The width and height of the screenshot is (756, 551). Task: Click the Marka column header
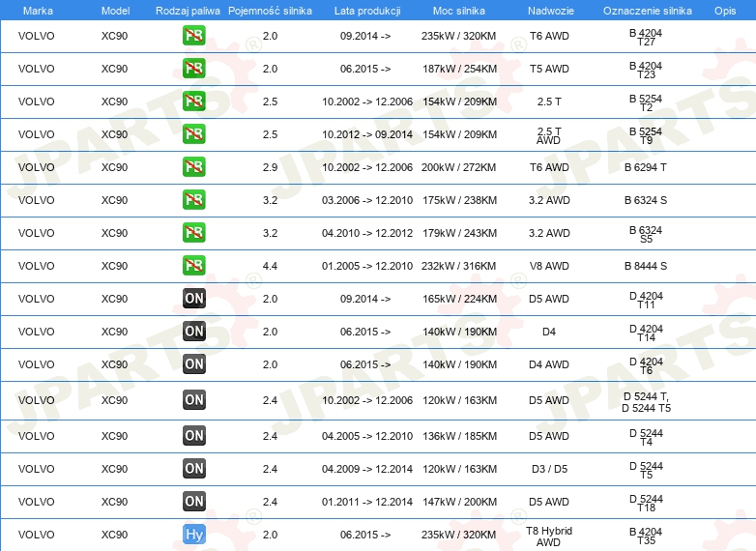[x=38, y=11]
